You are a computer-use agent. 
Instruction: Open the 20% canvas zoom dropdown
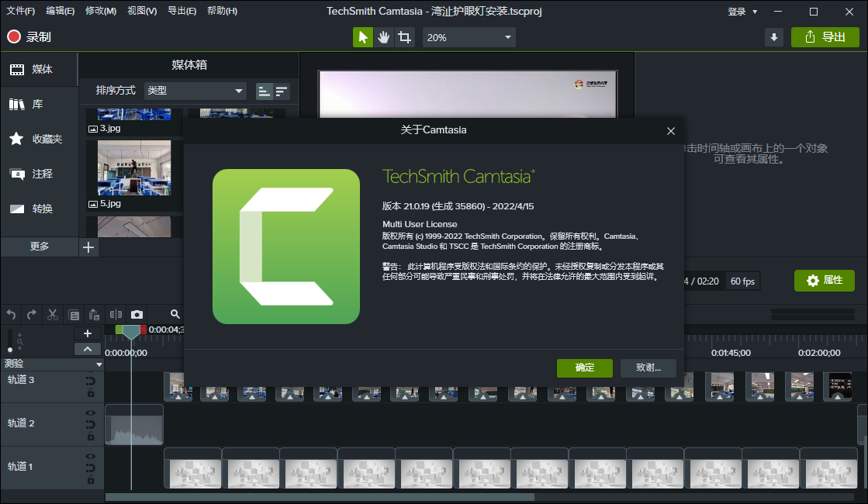pos(469,37)
